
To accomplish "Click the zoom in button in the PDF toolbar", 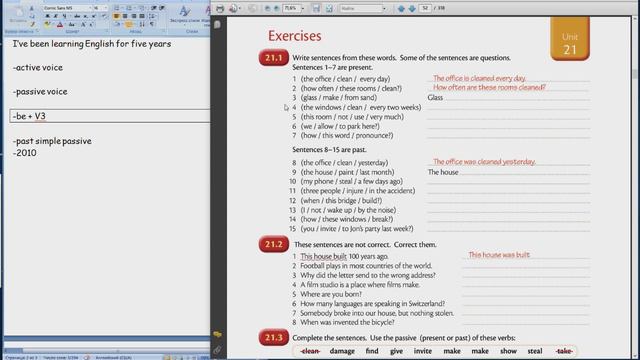I will tap(276, 8).
